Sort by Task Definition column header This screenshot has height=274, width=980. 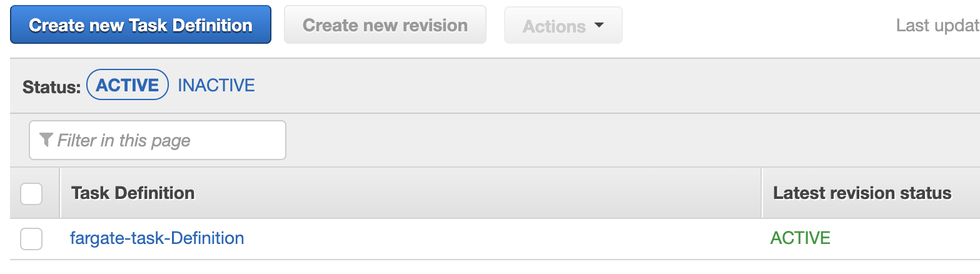click(x=133, y=193)
